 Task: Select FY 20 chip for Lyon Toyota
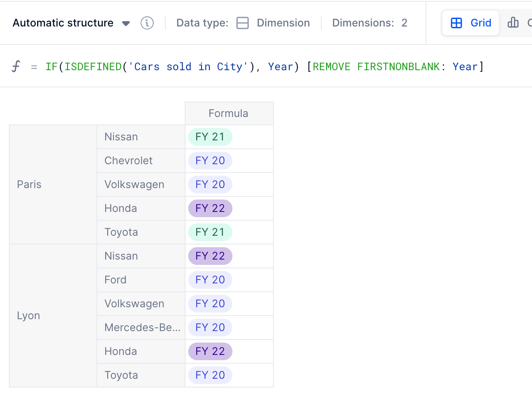pos(210,375)
